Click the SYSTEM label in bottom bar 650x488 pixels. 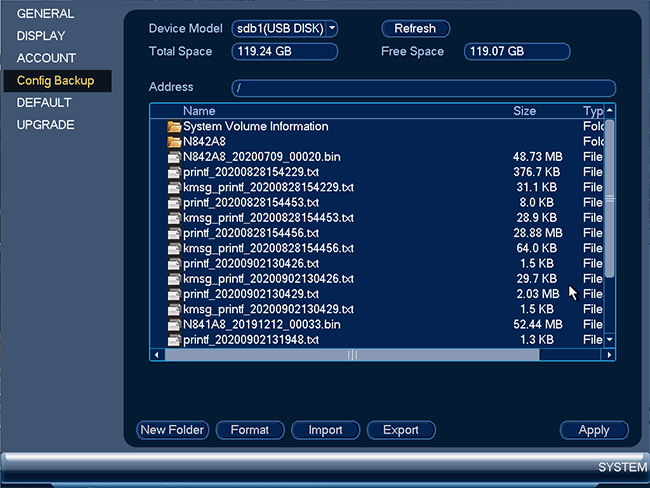pyautogui.click(x=623, y=468)
